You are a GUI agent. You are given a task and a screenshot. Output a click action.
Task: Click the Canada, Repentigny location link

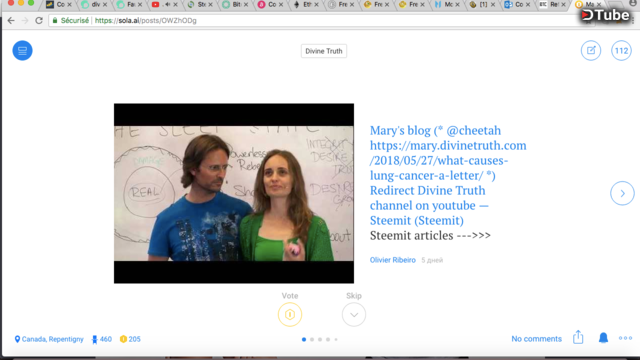point(53,339)
